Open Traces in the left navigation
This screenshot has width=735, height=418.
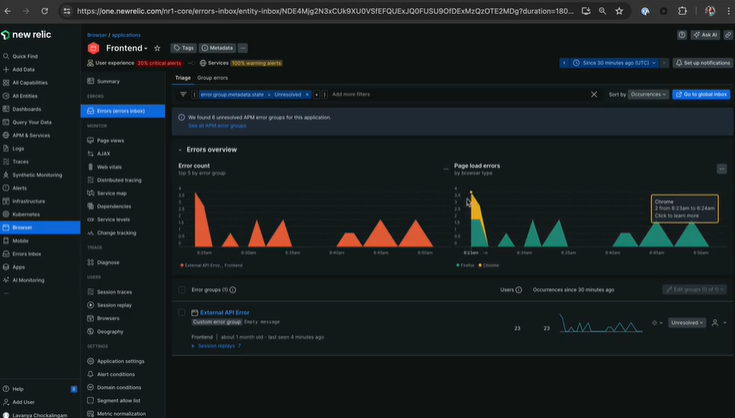pos(20,162)
